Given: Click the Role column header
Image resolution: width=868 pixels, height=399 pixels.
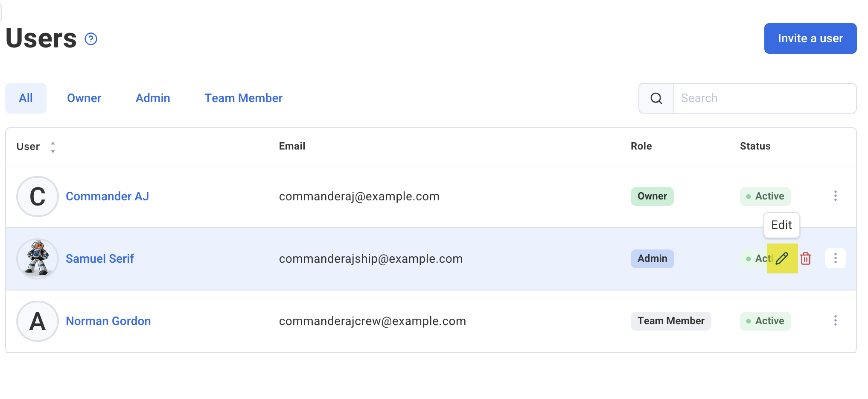Looking at the screenshot, I should [641, 146].
